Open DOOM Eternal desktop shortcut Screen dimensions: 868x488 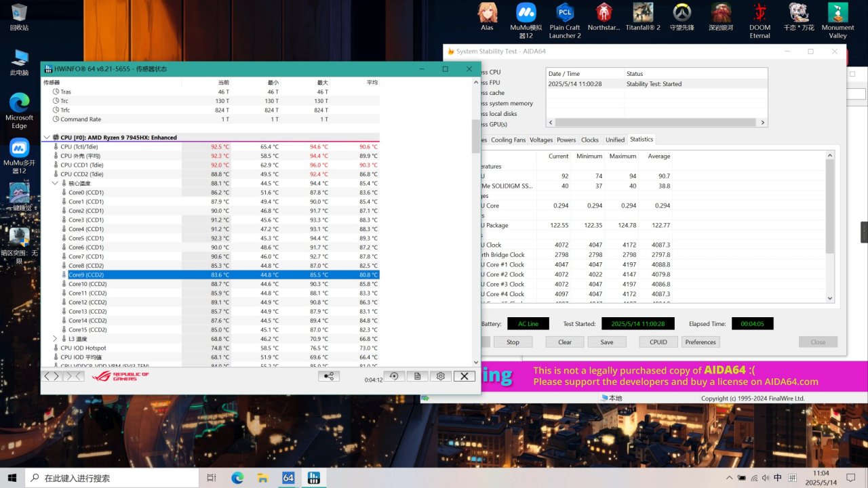(x=759, y=21)
